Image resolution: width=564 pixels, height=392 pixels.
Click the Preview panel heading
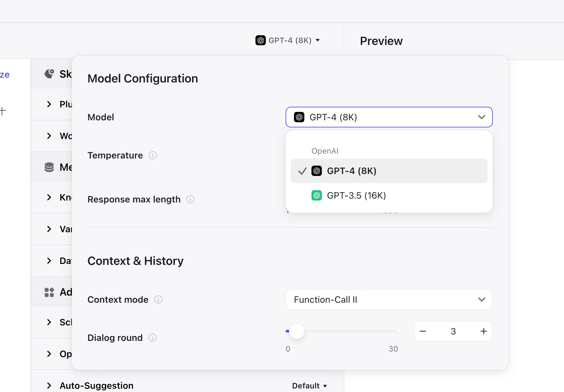[381, 41]
